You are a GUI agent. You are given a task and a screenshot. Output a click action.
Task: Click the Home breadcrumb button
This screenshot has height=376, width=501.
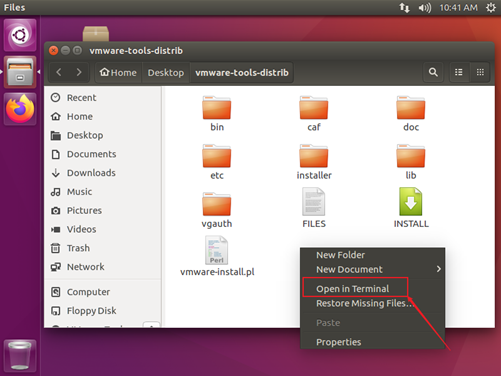(x=119, y=72)
